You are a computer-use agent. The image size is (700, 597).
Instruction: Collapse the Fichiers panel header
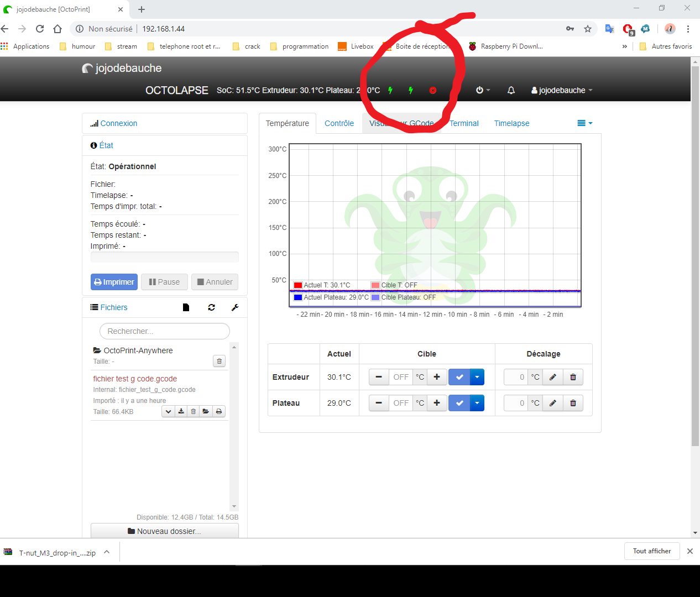113,307
